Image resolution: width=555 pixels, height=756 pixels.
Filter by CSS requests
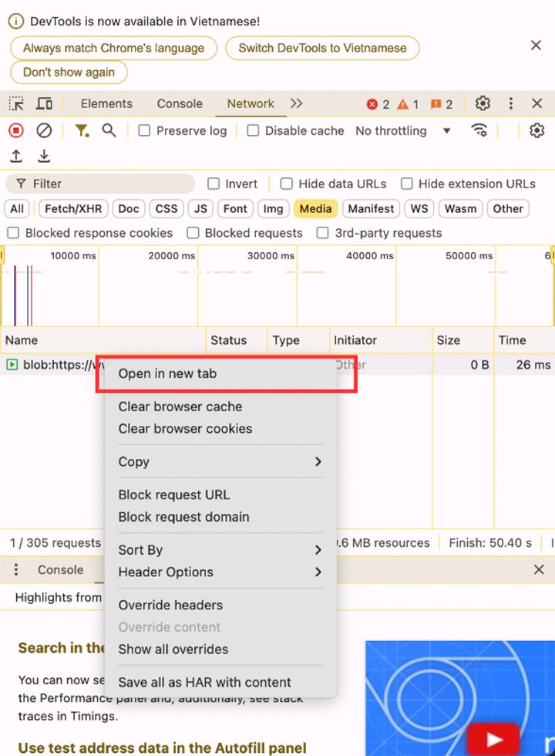166,209
